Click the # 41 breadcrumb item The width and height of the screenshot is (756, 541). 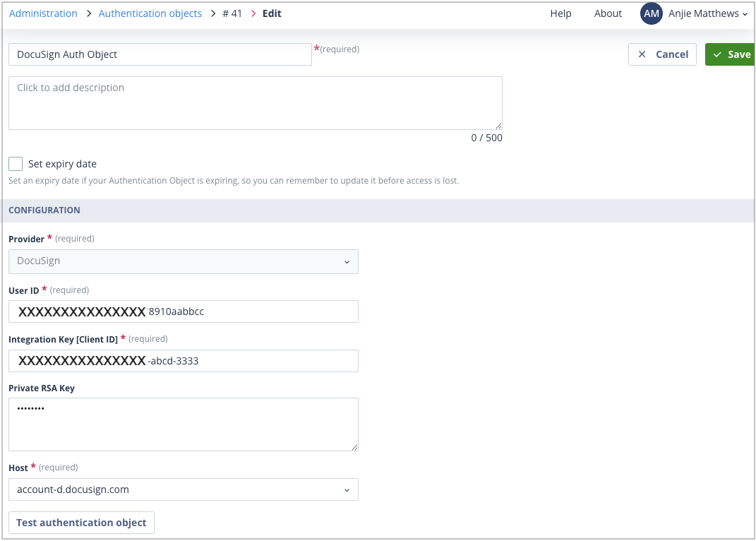[232, 13]
